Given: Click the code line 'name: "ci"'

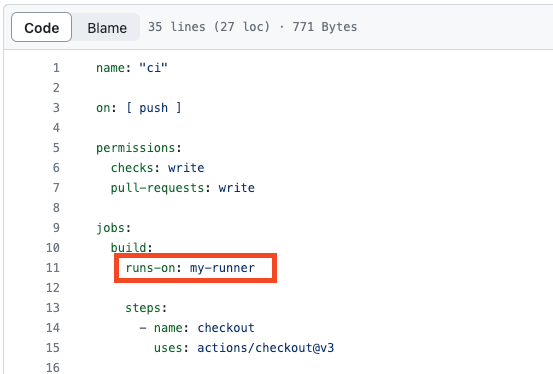Looking at the screenshot, I should coord(132,67).
